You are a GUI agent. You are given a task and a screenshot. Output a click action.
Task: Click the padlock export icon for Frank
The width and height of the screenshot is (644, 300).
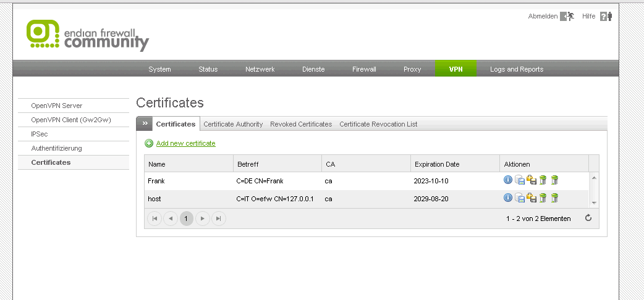531,180
